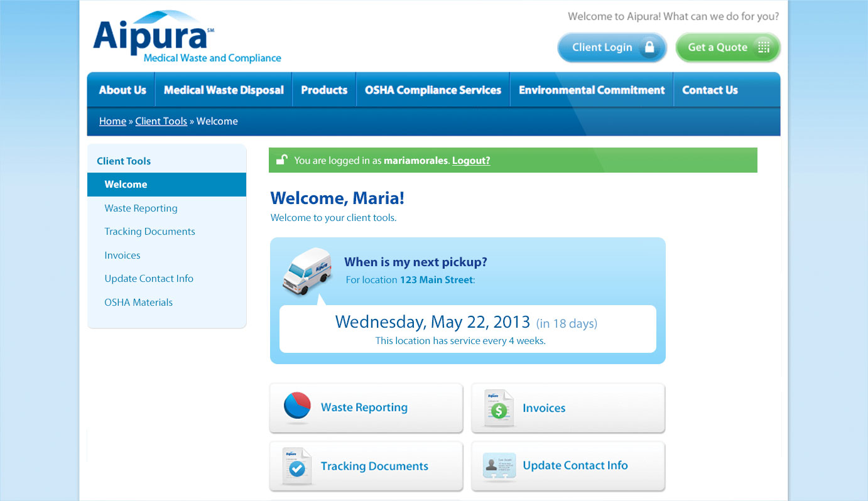Click the username mariamorales in green bar

tap(416, 161)
